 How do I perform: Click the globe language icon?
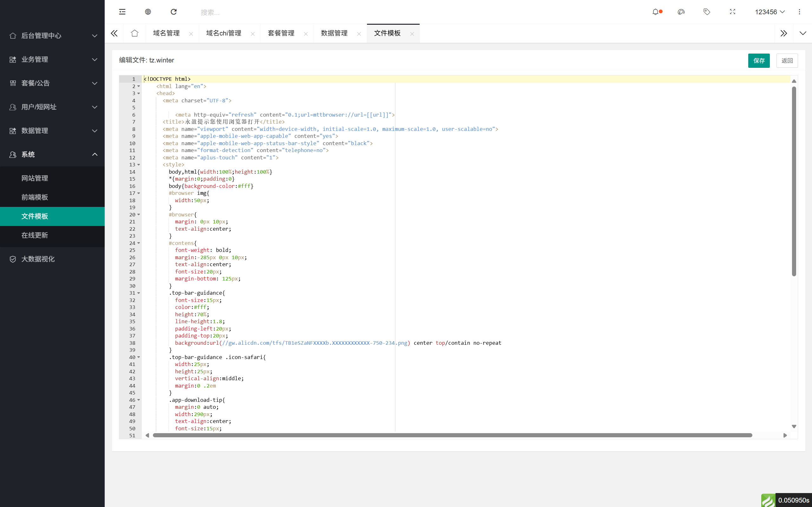click(147, 12)
